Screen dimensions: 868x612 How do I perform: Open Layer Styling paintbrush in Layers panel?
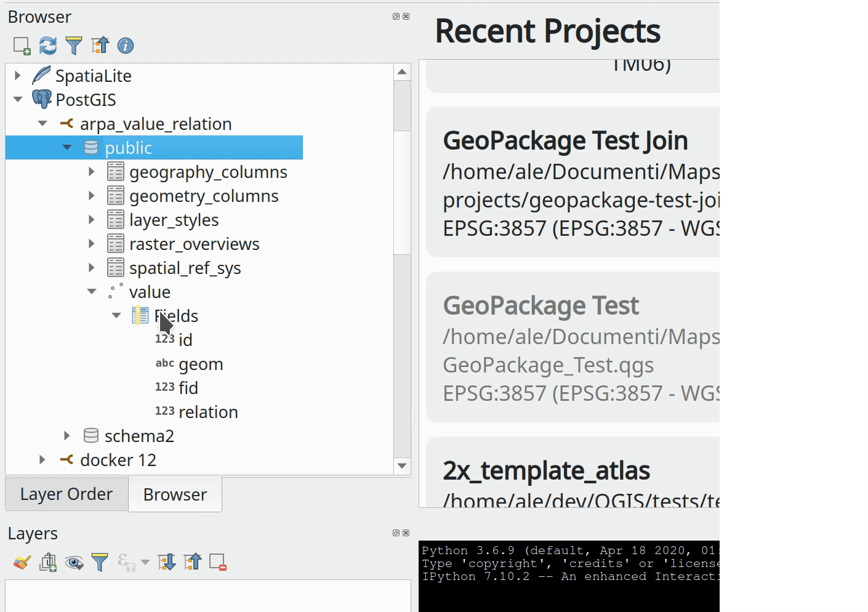click(x=22, y=562)
